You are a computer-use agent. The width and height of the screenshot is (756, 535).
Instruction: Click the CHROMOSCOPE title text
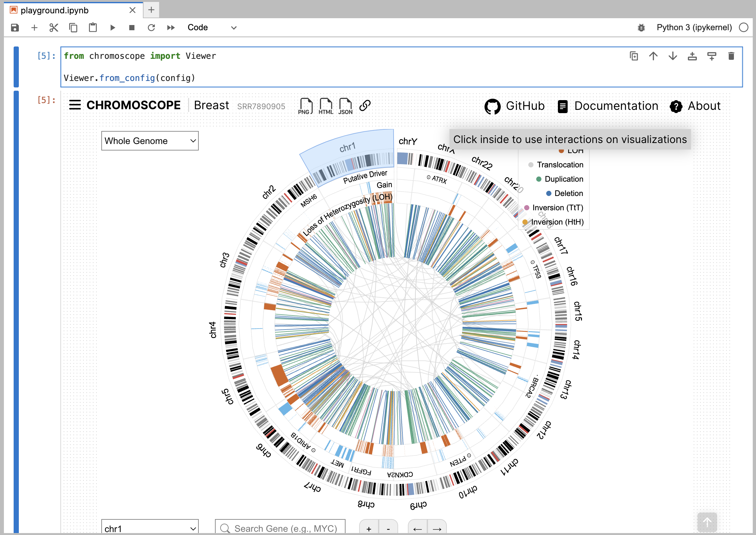tap(133, 105)
